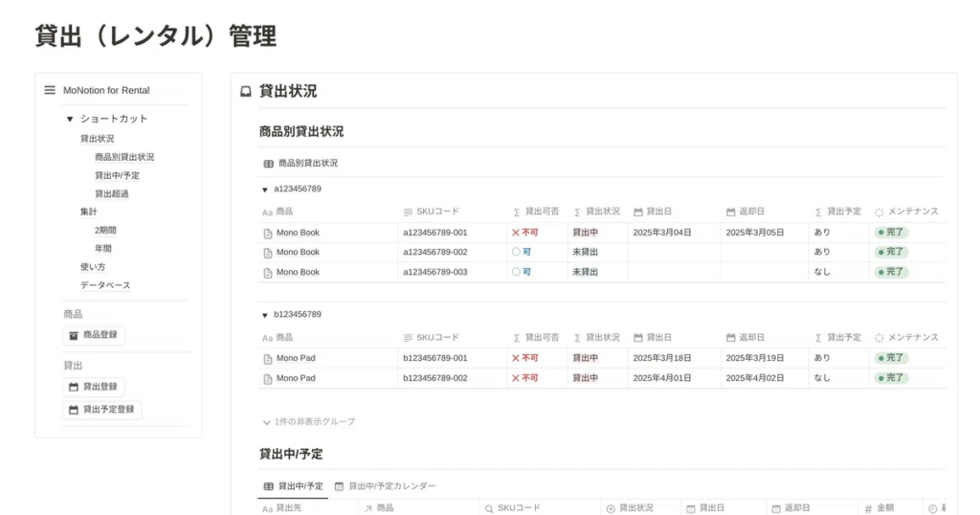Image resolution: width=980 pixels, height=515 pixels.
Task: Collapse the ショートカット toggle in sidebar
Action: tap(70, 120)
